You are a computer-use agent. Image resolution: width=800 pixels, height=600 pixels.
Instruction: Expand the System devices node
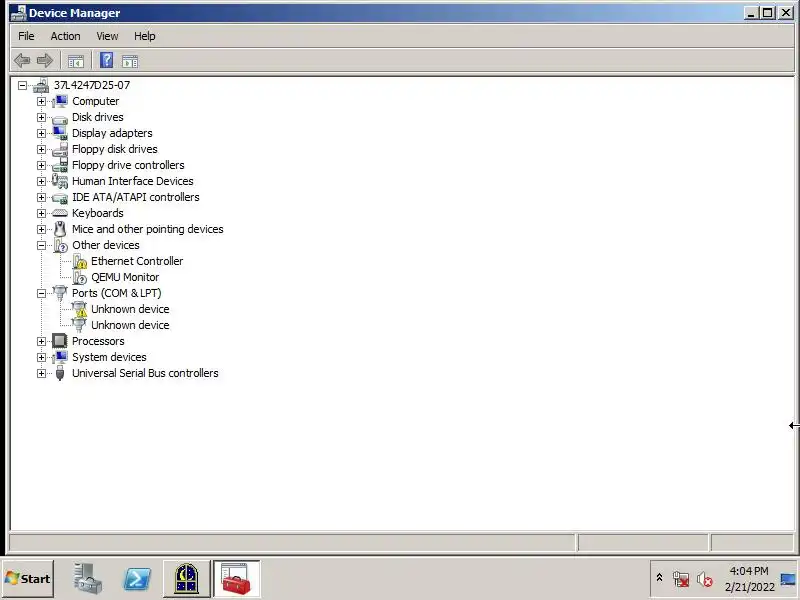[41, 357]
